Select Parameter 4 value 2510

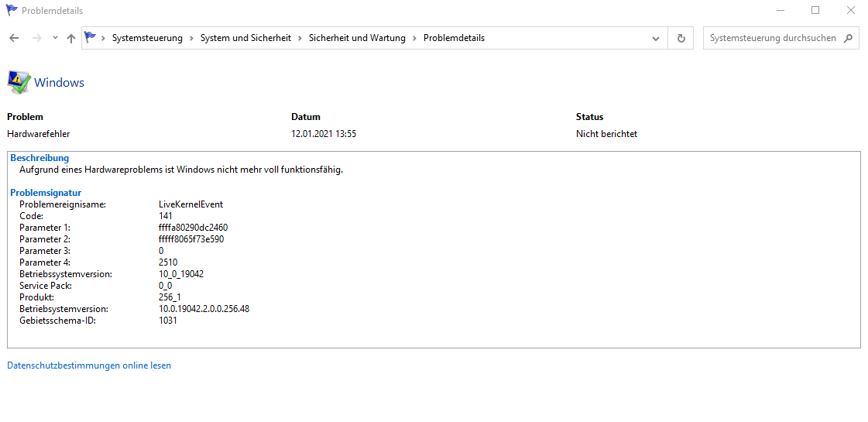tap(168, 262)
